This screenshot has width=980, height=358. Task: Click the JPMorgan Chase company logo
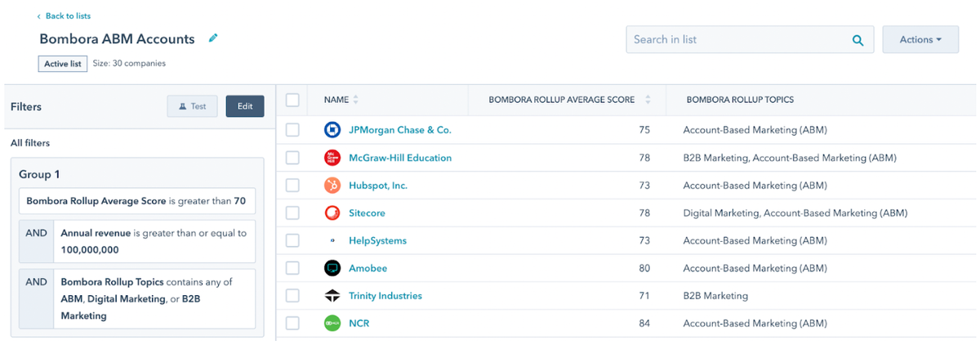332,130
